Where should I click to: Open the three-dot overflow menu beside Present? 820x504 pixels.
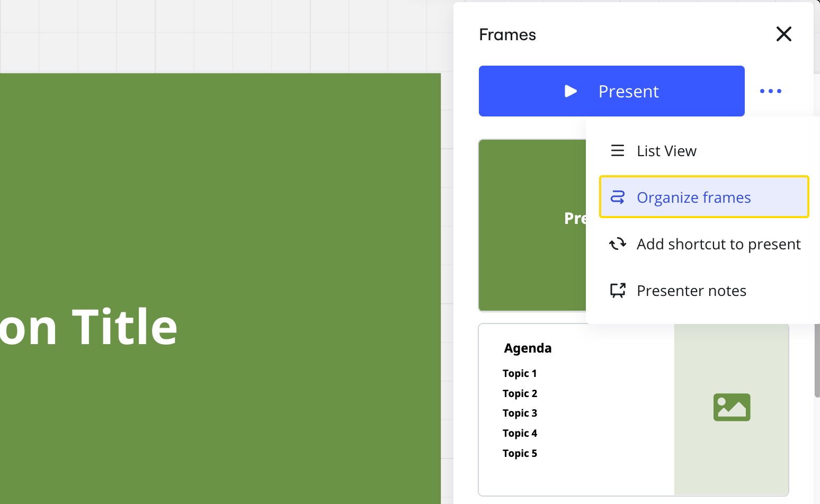tap(770, 91)
